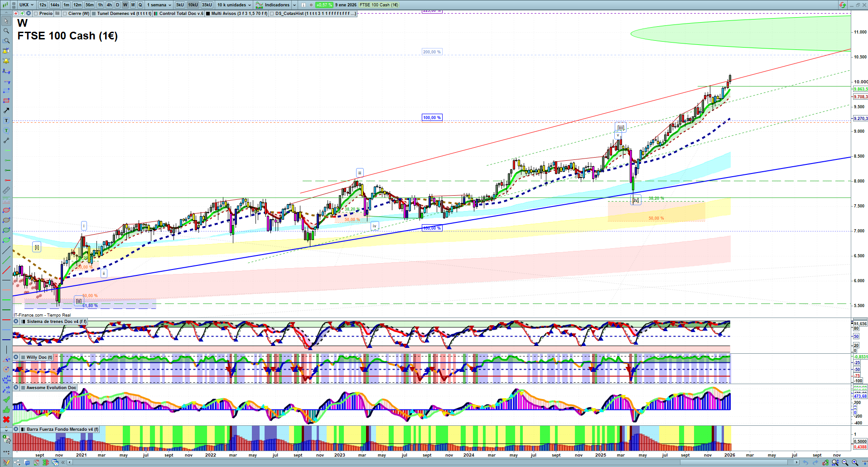This screenshot has height=467, width=868.
Task: Toggle the 35kU units button
Action: (207, 5)
